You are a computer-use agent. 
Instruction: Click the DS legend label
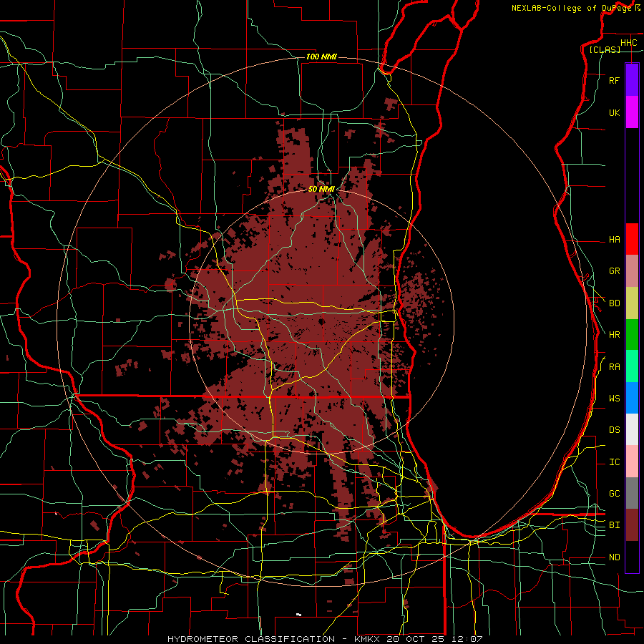[614, 430]
